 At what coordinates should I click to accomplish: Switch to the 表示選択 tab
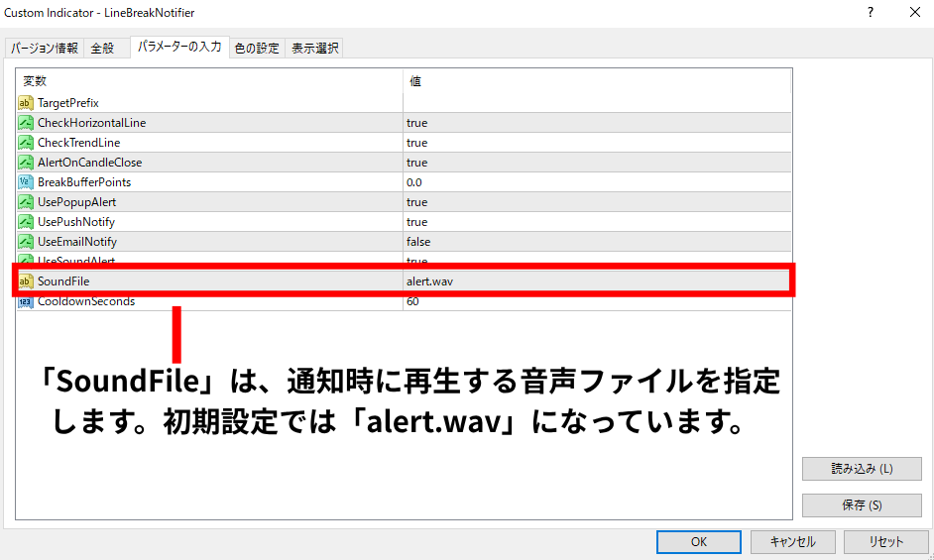[x=314, y=49]
